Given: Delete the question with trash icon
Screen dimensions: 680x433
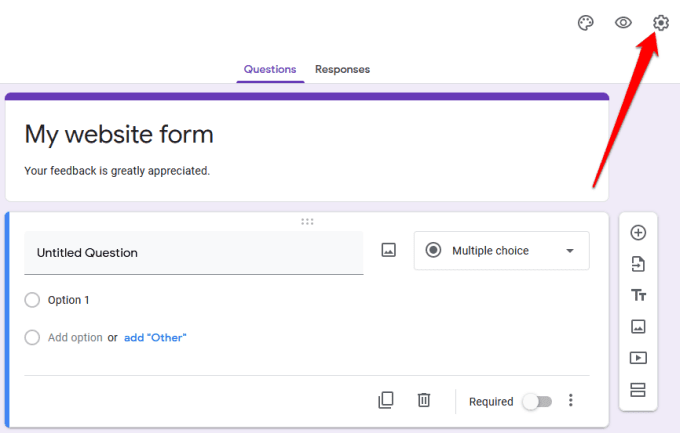Looking at the screenshot, I should pyautogui.click(x=424, y=400).
